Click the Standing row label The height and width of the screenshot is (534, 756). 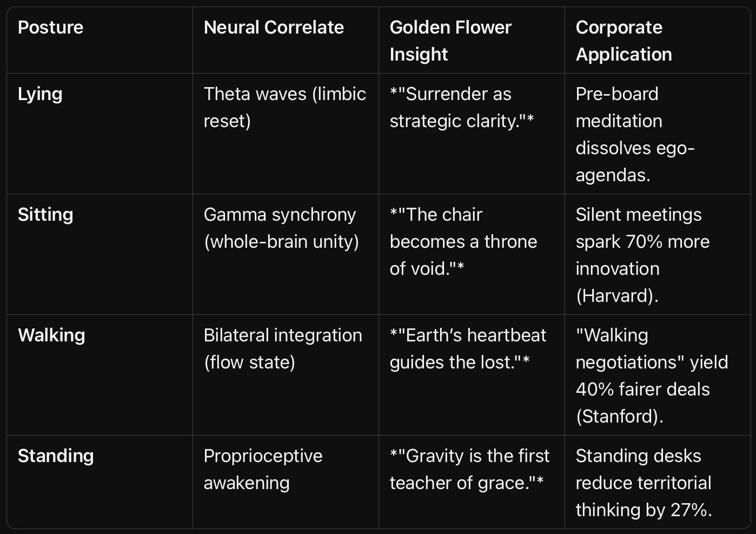click(56, 456)
